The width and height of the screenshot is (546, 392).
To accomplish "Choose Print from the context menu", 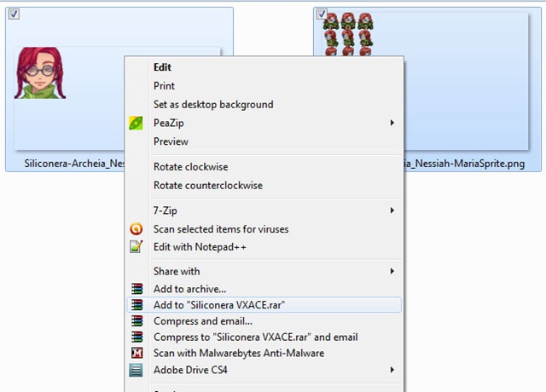I will (x=164, y=86).
